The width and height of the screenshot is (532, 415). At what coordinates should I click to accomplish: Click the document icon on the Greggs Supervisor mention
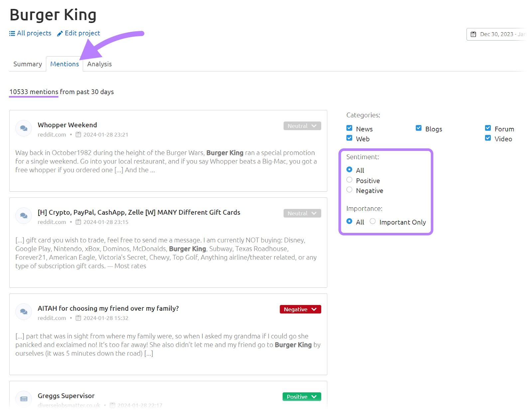tap(23, 399)
